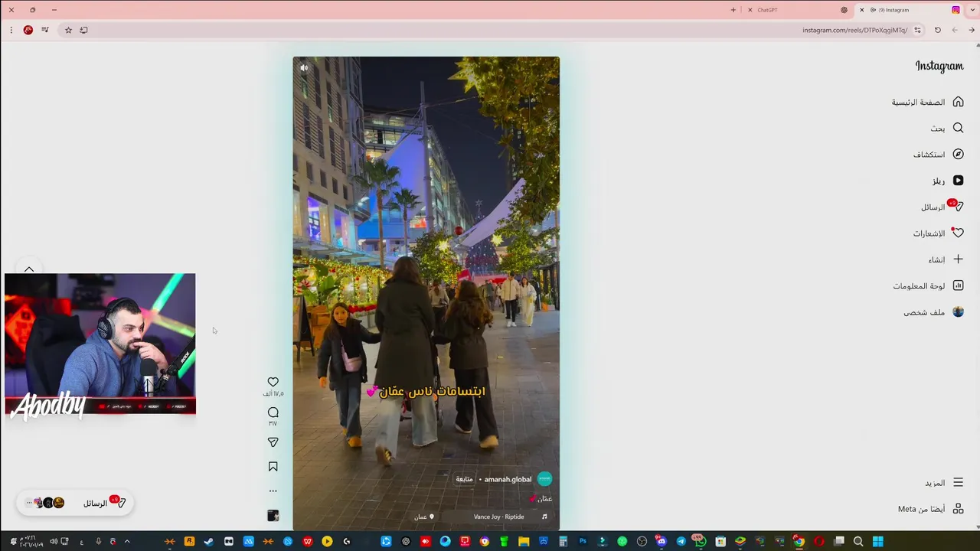The image size is (980, 551).
Task: Open the Chrome three-dot menu
Action: (x=11, y=30)
